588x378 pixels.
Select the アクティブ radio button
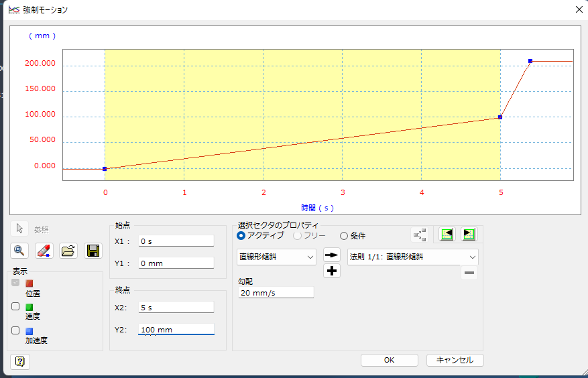[241, 235]
